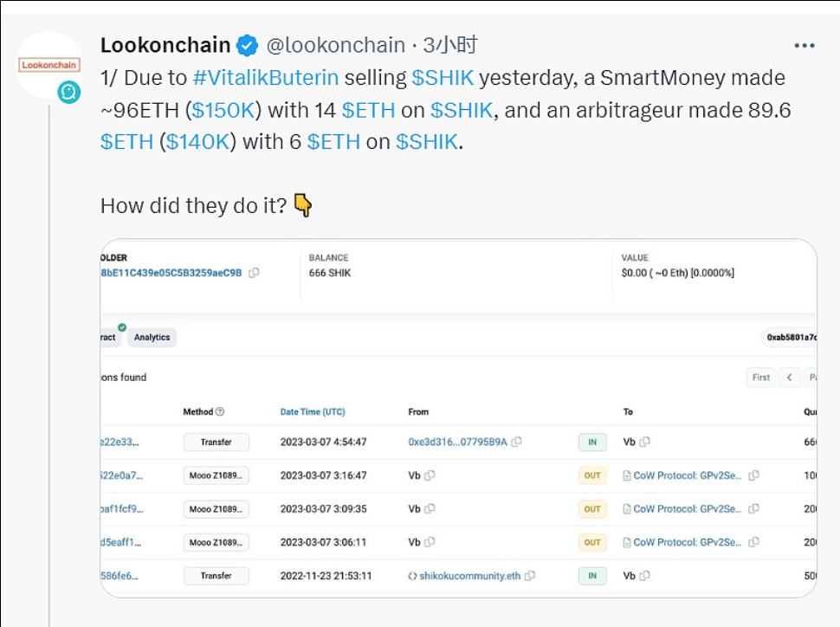This screenshot has width=840, height=627.
Task: Copy the holder address via copy icon
Action: (x=254, y=273)
